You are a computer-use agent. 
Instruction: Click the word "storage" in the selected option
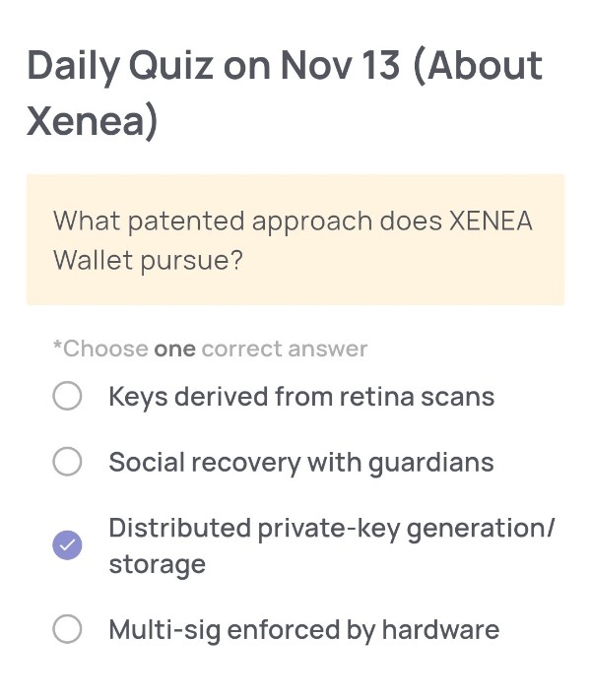click(x=157, y=564)
